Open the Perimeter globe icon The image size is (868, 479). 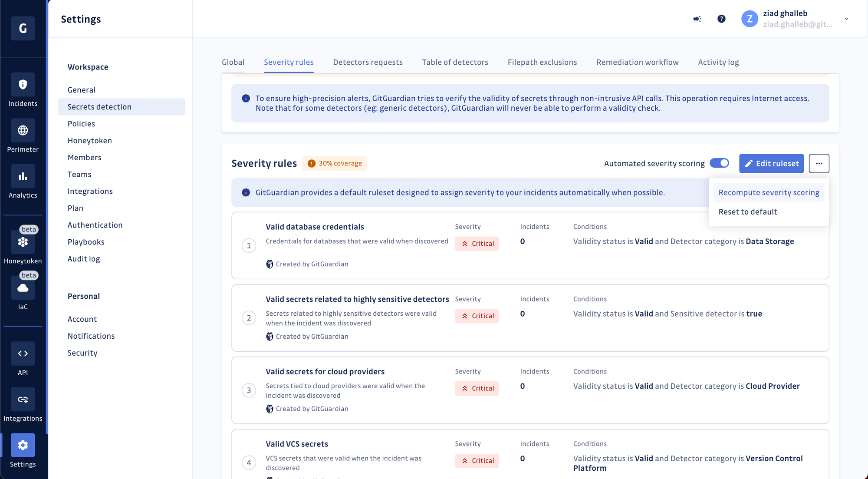click(23, 130)
